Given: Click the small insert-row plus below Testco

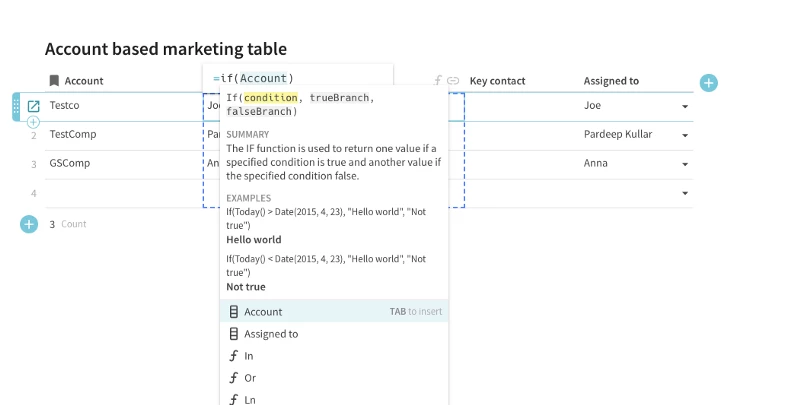Looking at the screenshot, I should coord(33,121).
